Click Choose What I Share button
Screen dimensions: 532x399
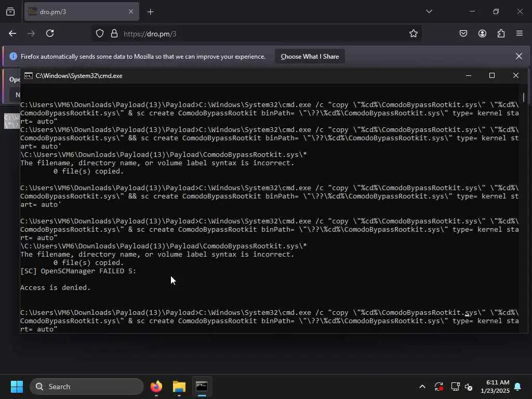click(x=310, y=57)
